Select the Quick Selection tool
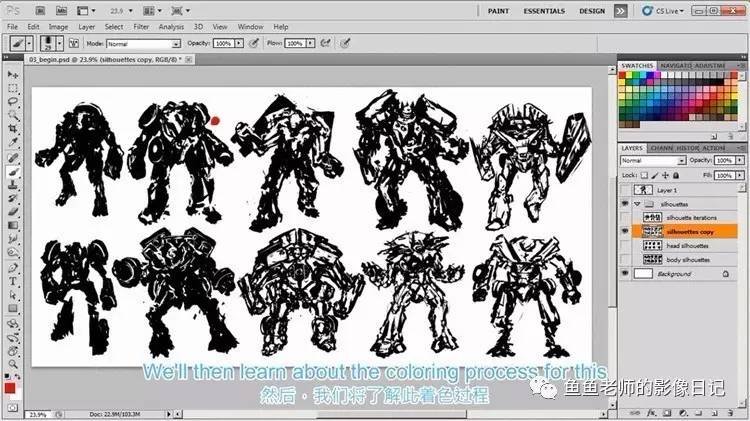The height and width of the screenshot is (421, 750). (x=13, y=115)
